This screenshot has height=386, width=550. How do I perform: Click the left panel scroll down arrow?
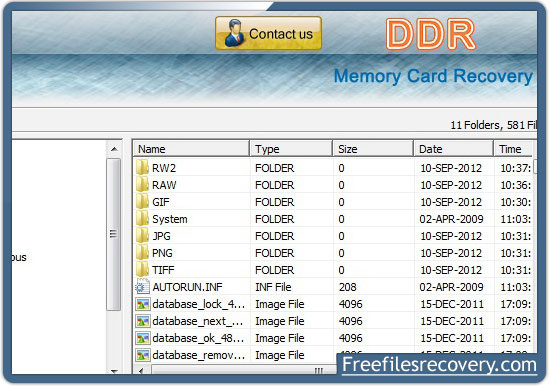[114, 371]
